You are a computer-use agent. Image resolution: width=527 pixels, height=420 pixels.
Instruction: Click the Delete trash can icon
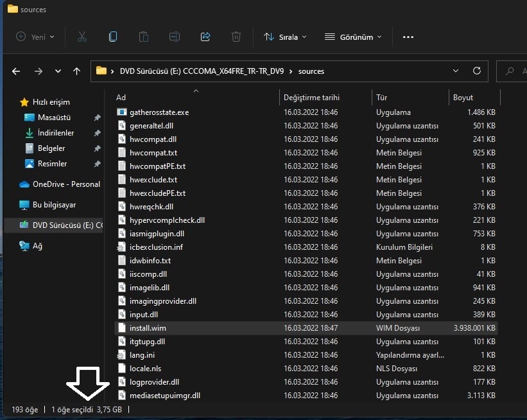(x=236, y=37)
